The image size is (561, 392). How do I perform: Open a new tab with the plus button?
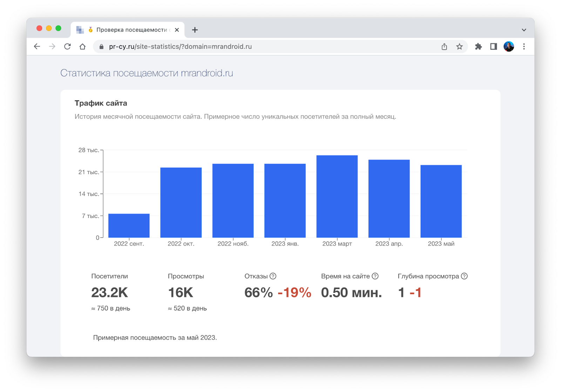tap(195, 30)
